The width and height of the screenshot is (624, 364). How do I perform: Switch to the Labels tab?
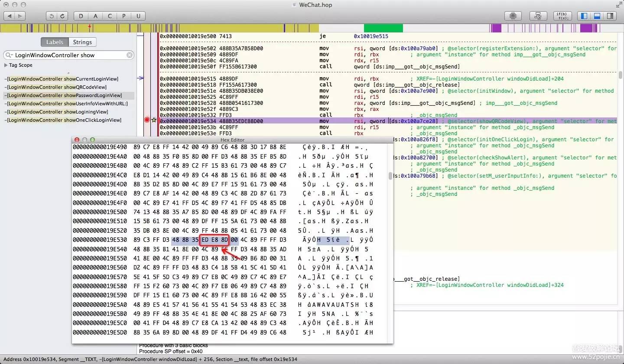55,42
